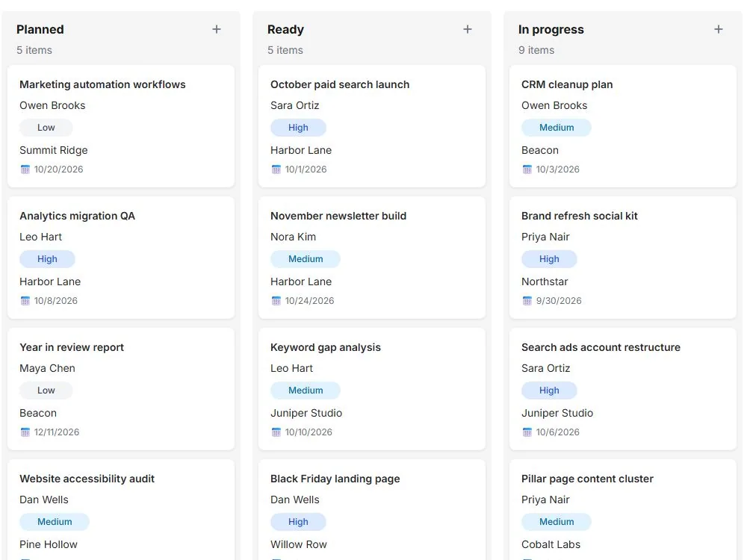
Task: Open Pillar page content cluster card
Action: (623, 510)
